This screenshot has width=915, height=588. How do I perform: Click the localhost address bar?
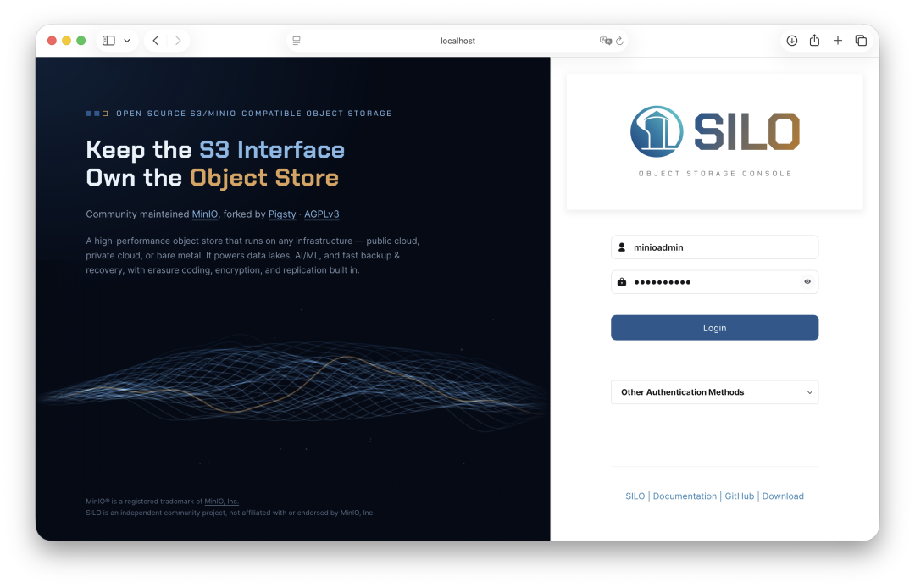tap(457, 41)
